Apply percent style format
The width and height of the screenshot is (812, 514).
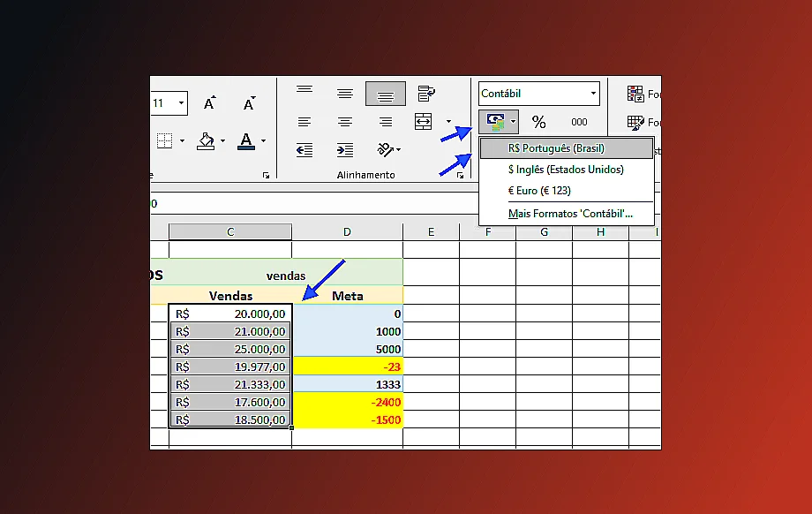point(538,123)
